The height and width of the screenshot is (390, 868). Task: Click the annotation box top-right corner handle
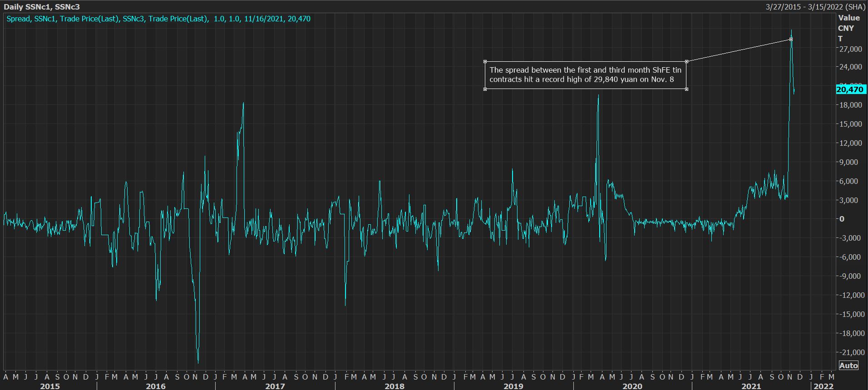(x=686, y=61)
